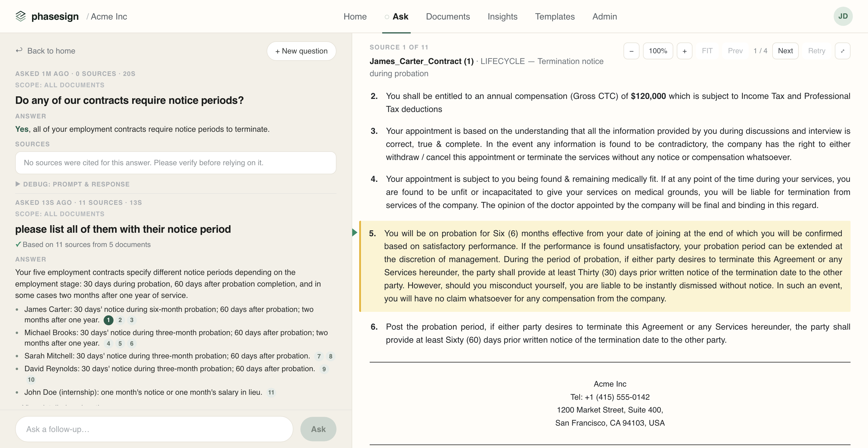Open citation 6 for Michael Brooks
Image resolution: width=868 pixels, height=448 pixels.
132,344
